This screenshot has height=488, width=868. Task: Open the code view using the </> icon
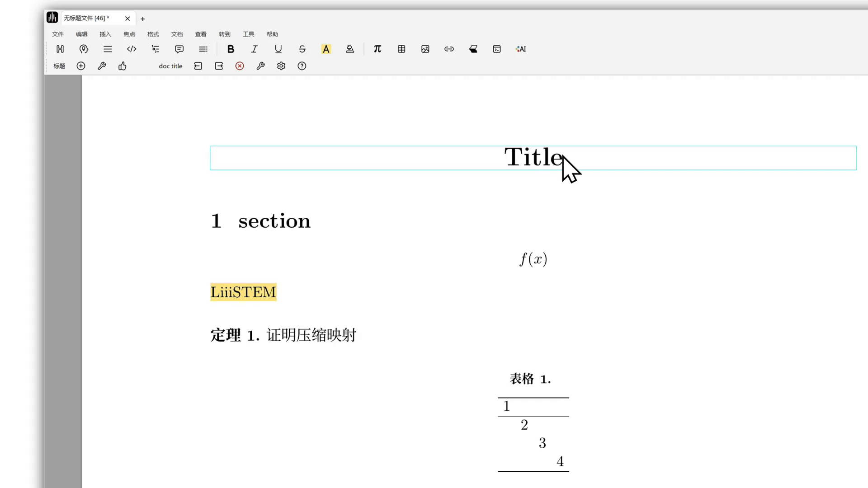click(132, 49)
